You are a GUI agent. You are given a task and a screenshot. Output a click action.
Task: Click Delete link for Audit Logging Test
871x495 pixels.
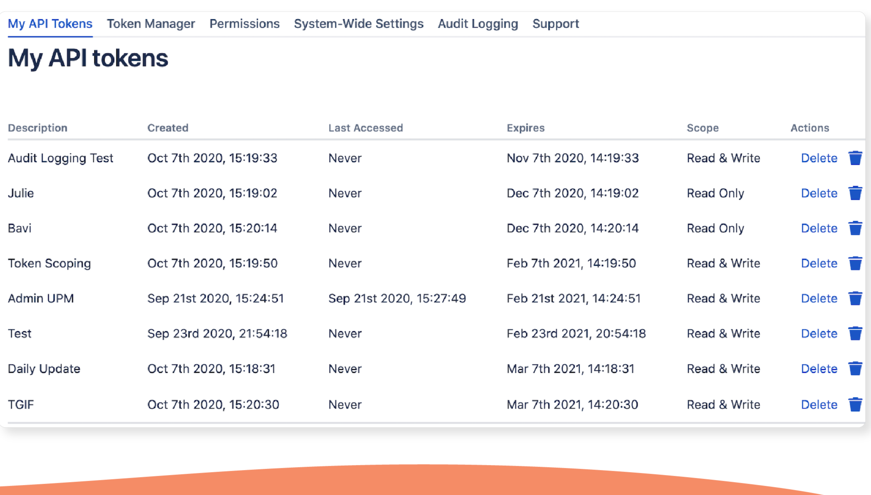pyautogui.click(x=819, y=158)
